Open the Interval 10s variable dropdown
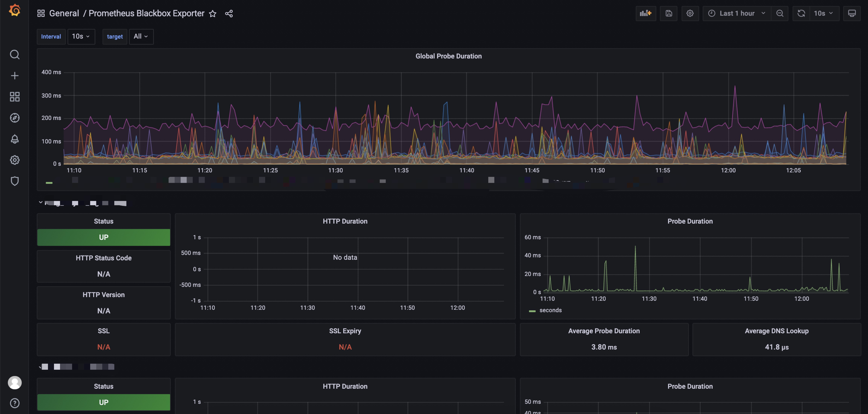The height and width of the screenshot is (414, 868). [81, 36]
